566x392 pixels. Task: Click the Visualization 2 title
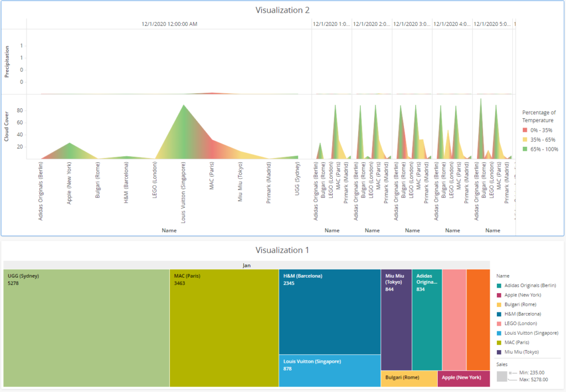pos(282,10)
